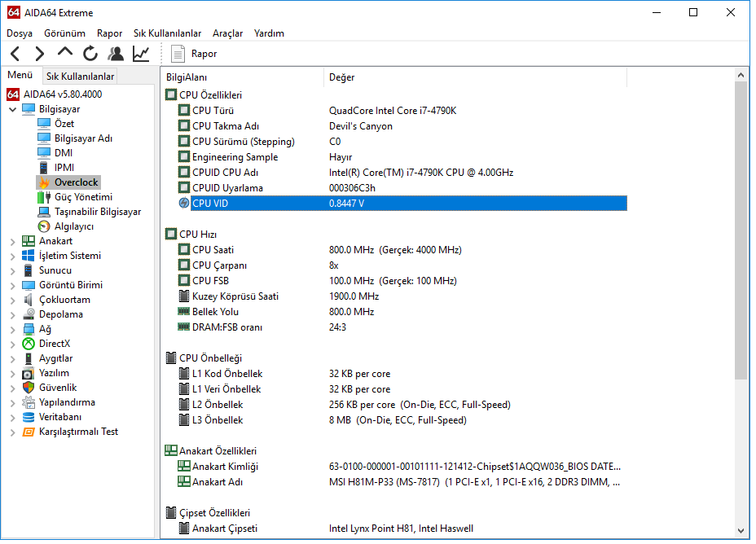
Task: Click the Forward navigation arrow in toolbar
Action: point(39,54)
